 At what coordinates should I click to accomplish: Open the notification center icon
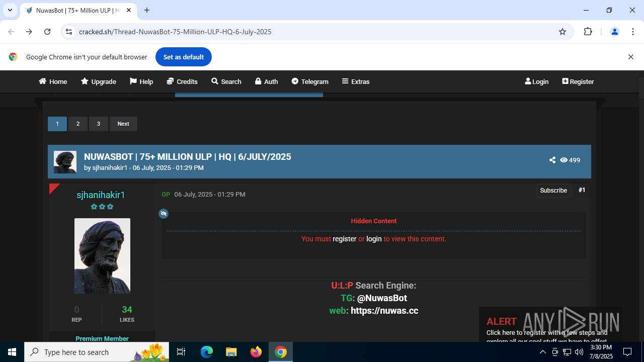627,352
